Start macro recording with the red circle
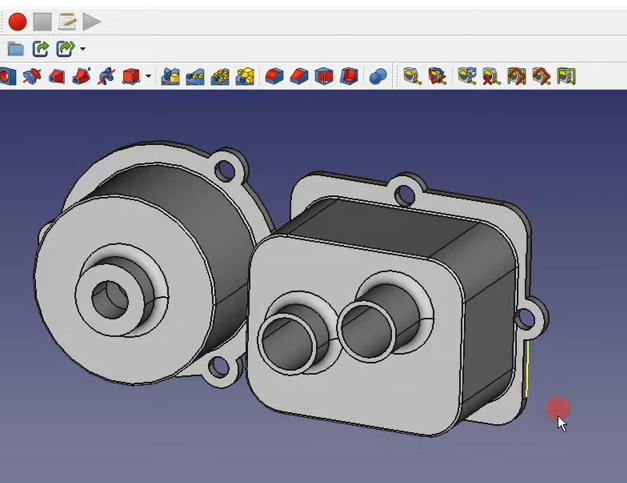 (17, 21)
